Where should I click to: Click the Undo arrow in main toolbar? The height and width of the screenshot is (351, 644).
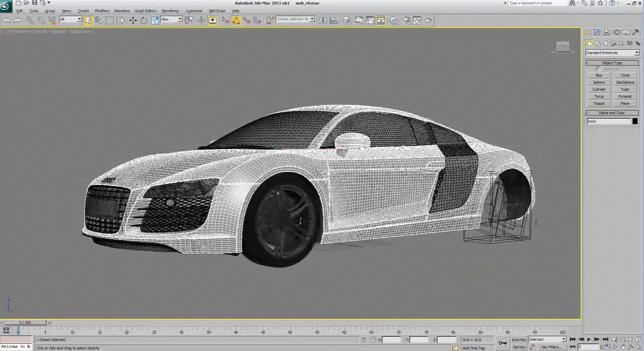(x=7, y=20)
